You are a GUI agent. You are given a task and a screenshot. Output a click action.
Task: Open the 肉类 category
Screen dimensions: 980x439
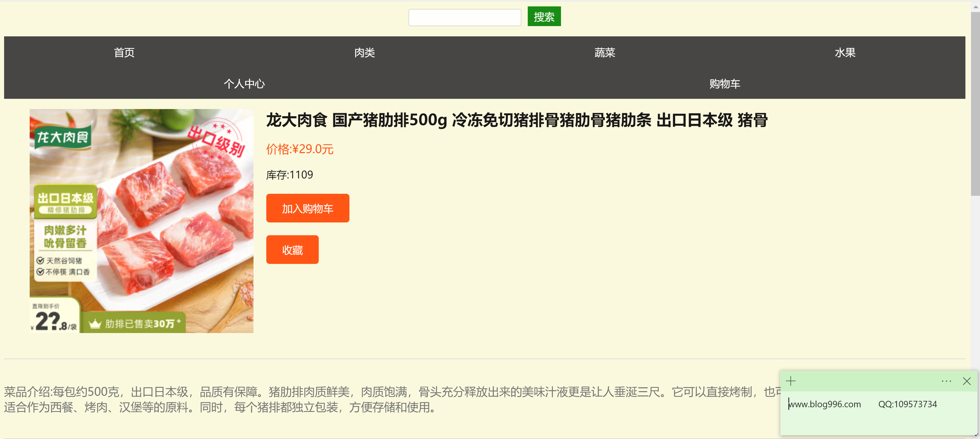pos(365,52)
